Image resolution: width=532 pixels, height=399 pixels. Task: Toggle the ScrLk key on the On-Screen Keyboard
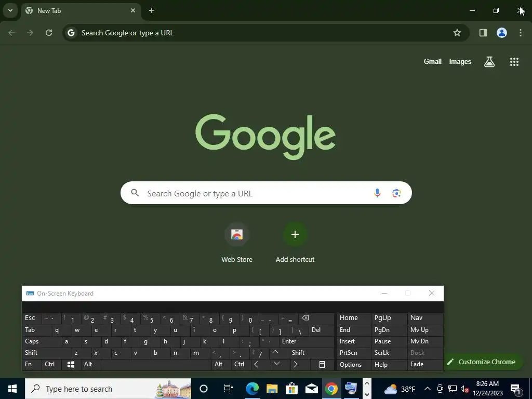click(389, 353)
